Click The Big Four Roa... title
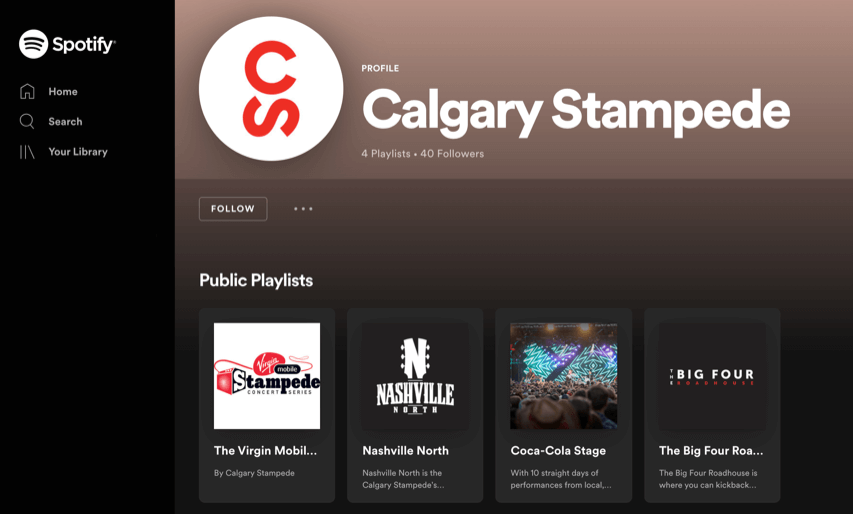Screen dimensions: 853x514 [x=711, y=450]
